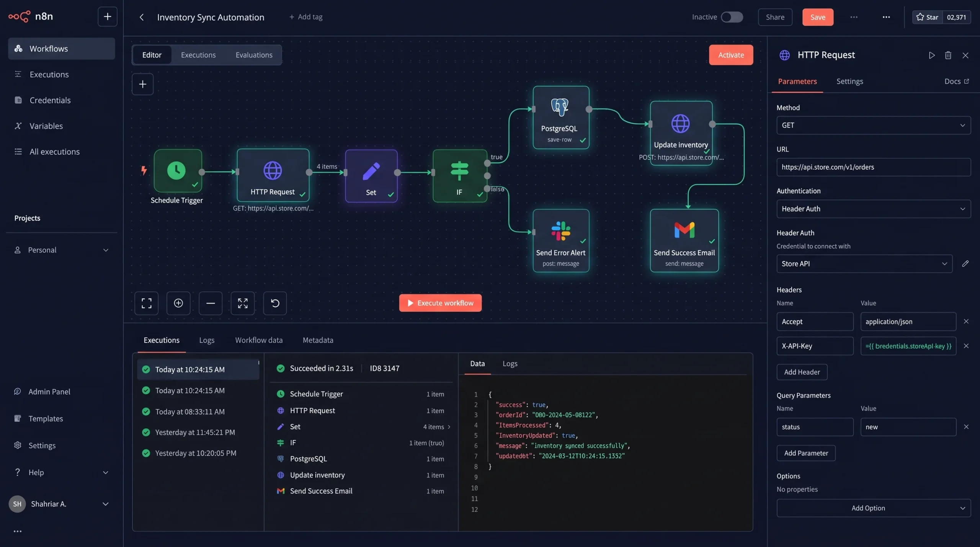
Task: Click the Activate button
Action: [731, 55]
